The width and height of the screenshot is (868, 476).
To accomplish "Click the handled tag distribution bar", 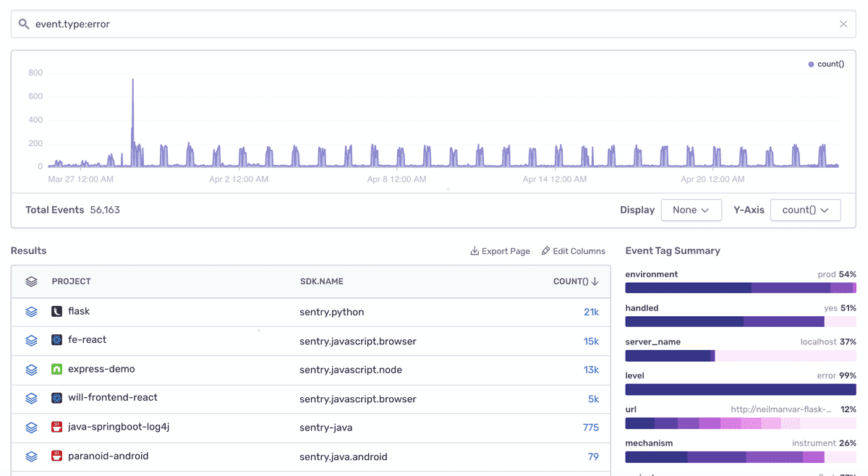I will pyautogui.click(x=741, y=322).
